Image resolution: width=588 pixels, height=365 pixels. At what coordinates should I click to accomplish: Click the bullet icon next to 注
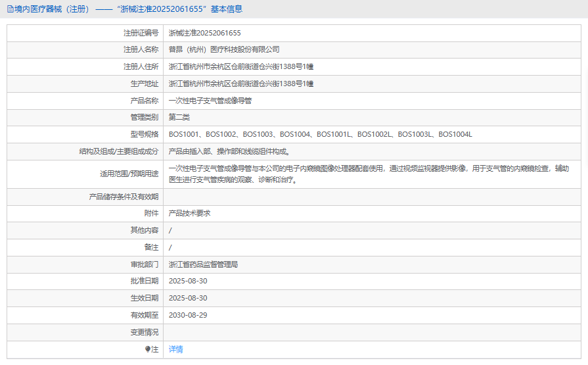148,349
